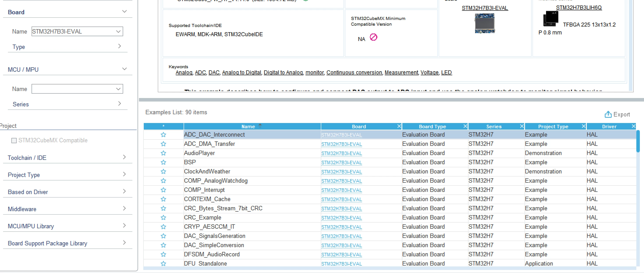Expand Board Support Package Library filter
Image resolution: width=644 pixels, height=273 pixels.
124,243
